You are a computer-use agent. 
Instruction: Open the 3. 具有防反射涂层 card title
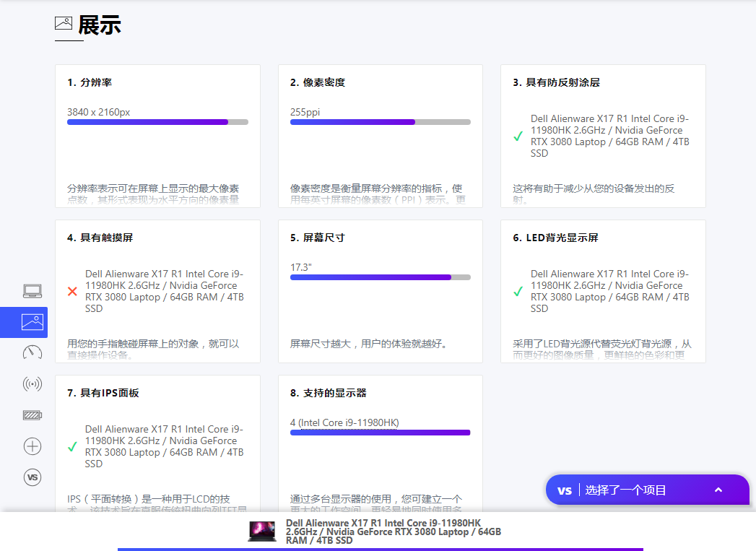[x=557, y=82]
